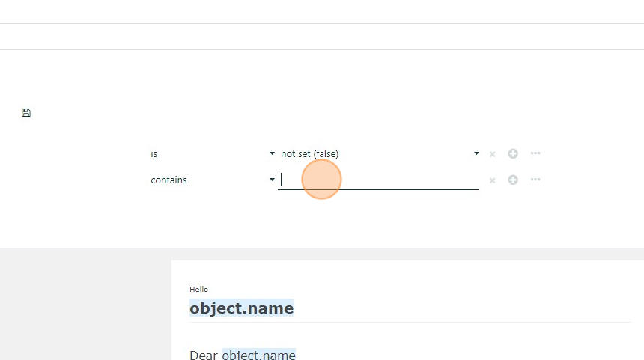Open more options ellipsis on the "contains" row
Screen dimensions: 644x360
pyautogui.click(x=535, y=180)
